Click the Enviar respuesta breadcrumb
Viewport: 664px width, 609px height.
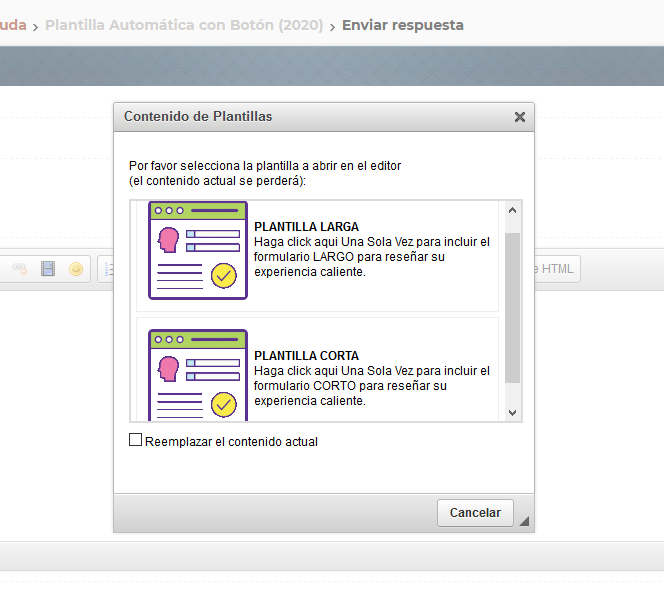point(403,25)
